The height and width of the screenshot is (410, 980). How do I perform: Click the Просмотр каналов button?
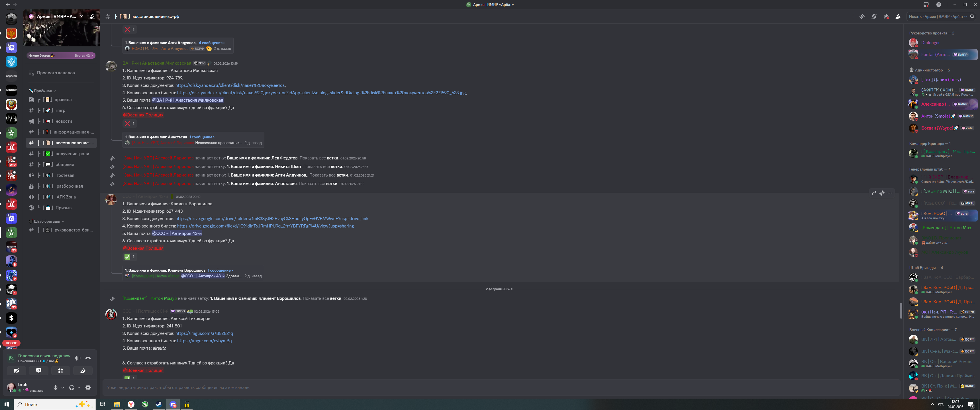[56, 73]
